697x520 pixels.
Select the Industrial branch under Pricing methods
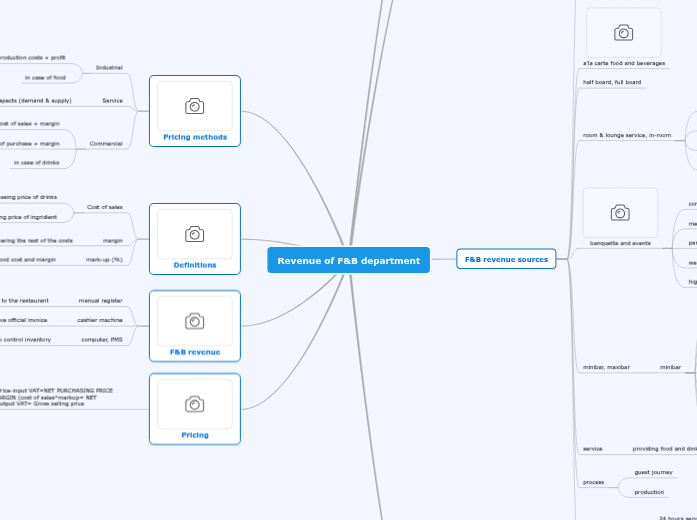[x=109, y=67]
